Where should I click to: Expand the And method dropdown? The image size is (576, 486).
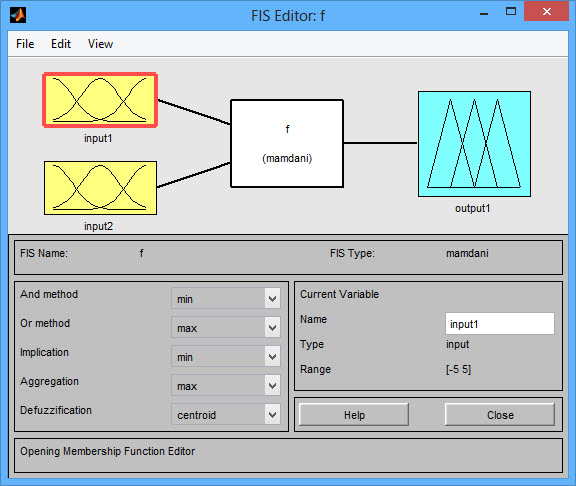pyautogui.click(x=226, y=298)
